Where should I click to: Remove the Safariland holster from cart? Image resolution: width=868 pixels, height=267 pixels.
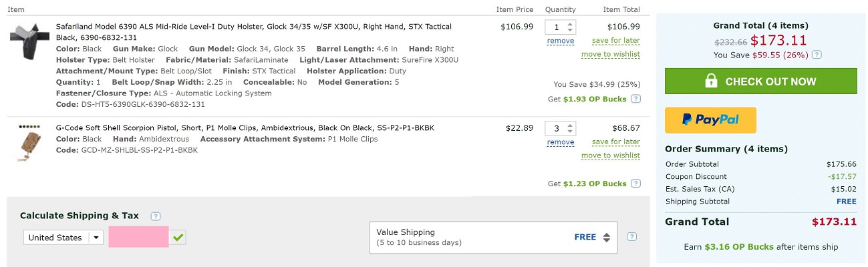click(x=560, y=41)
